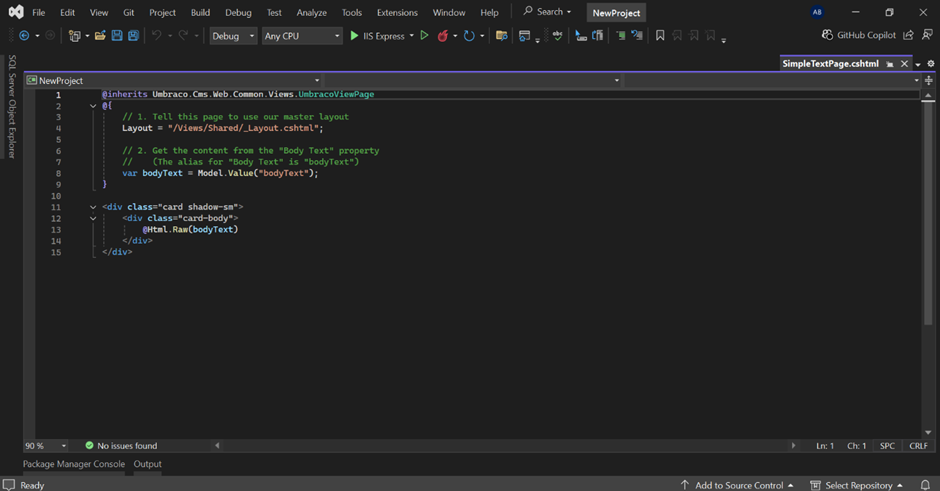The height and width of the screenshot is (491, 940).
Task: Click the Hot Reload flame icon
Action: 443,36
